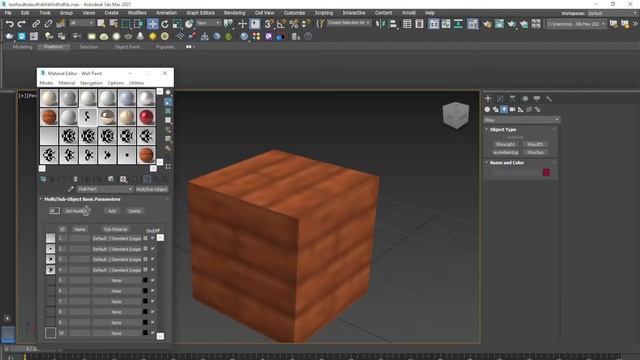Toggle On/Off checkbox for sub-material 1

(153, 238)
